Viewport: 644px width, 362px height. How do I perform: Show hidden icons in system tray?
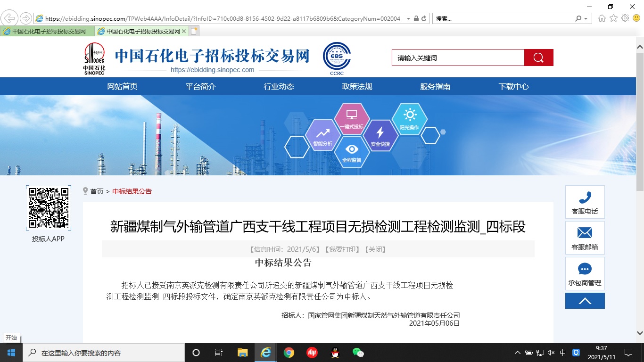(517, 352)
